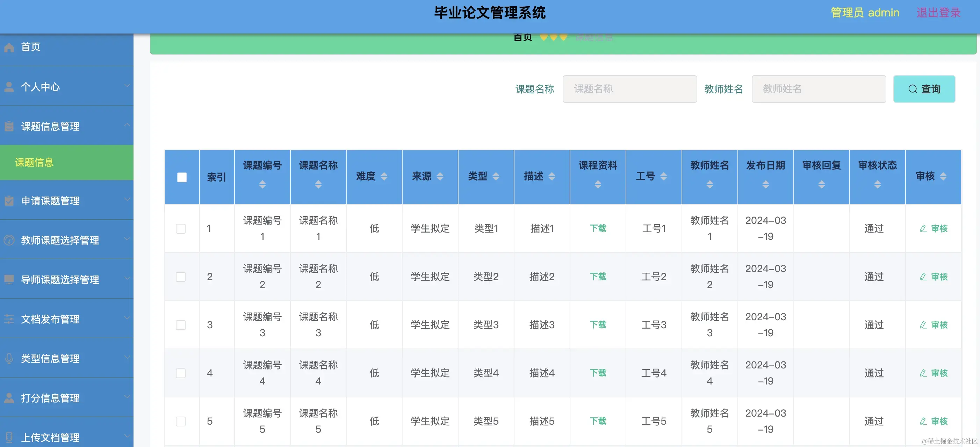Click the magnifier icon inside 查询 button
Image resolution: width=980 pixels, height=447 pixels.
click(x=913, y=89)
